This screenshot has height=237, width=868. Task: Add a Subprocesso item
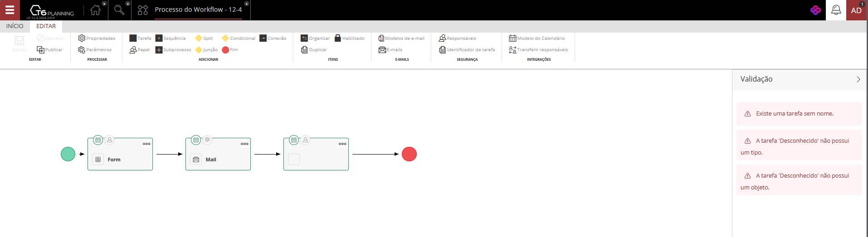pyautogui.click(x=173, y=50)
